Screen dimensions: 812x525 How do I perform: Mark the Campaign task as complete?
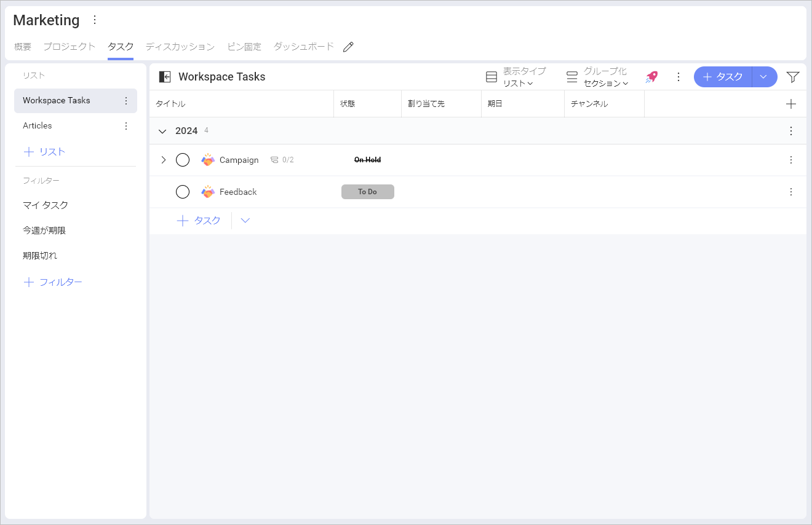click(x=183, y=160)
